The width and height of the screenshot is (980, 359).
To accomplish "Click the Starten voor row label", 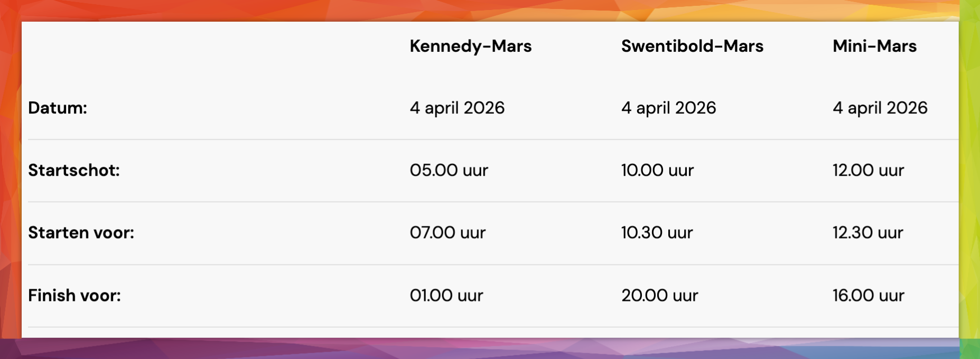I will 81,233.
